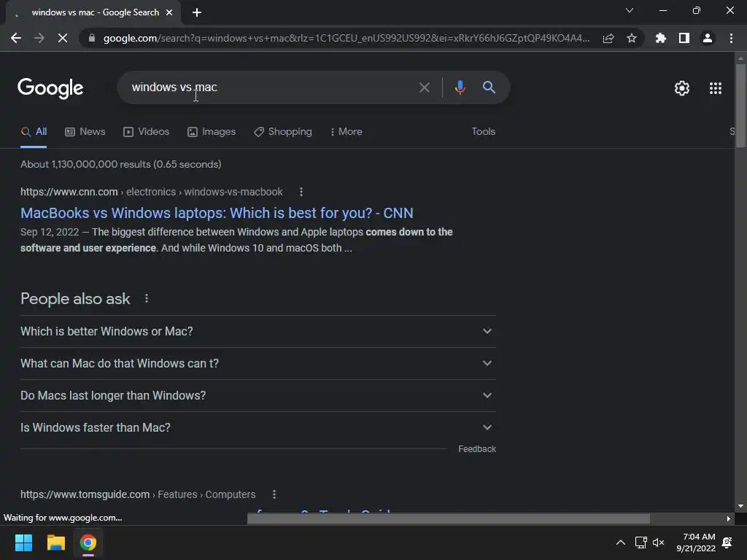
Task: Open People also ask options menu
Action: point(147,298)
